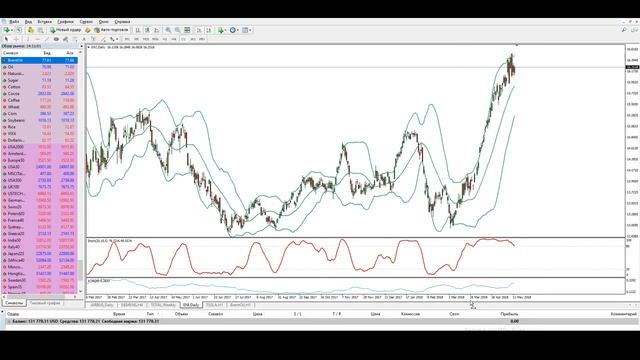This screenshot has width=640, height=360.
Task: Expand the Periods dropdown arrow
Action: tap(237, 30)
